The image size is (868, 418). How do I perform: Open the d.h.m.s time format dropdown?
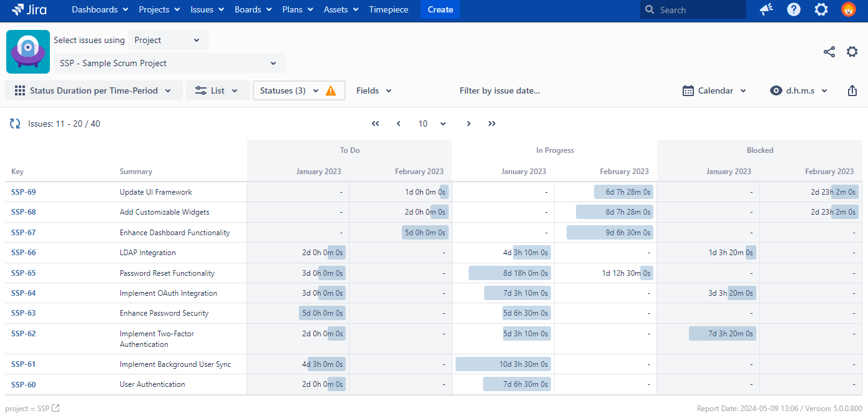(799, 90)
